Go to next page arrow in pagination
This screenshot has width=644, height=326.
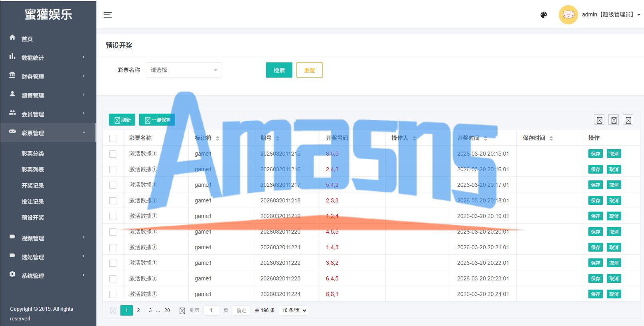(x=182, y=311)
